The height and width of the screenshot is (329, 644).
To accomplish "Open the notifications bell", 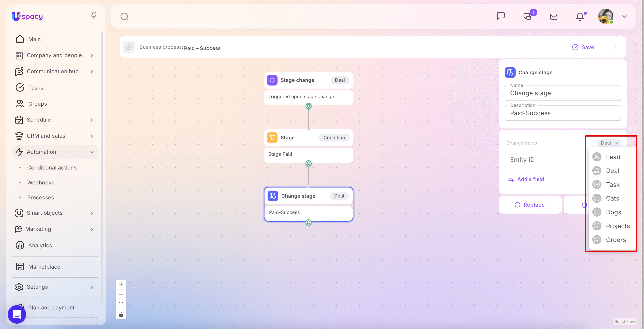I will tap(580, 16).
